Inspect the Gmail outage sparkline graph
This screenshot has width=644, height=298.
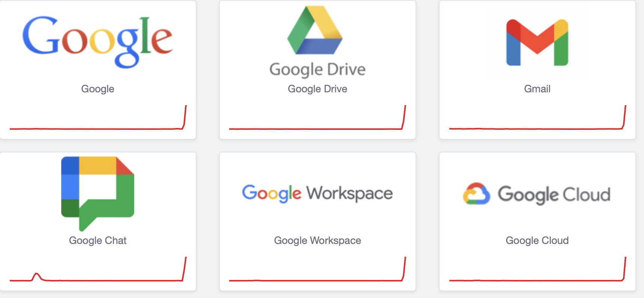tap(538, 117)
